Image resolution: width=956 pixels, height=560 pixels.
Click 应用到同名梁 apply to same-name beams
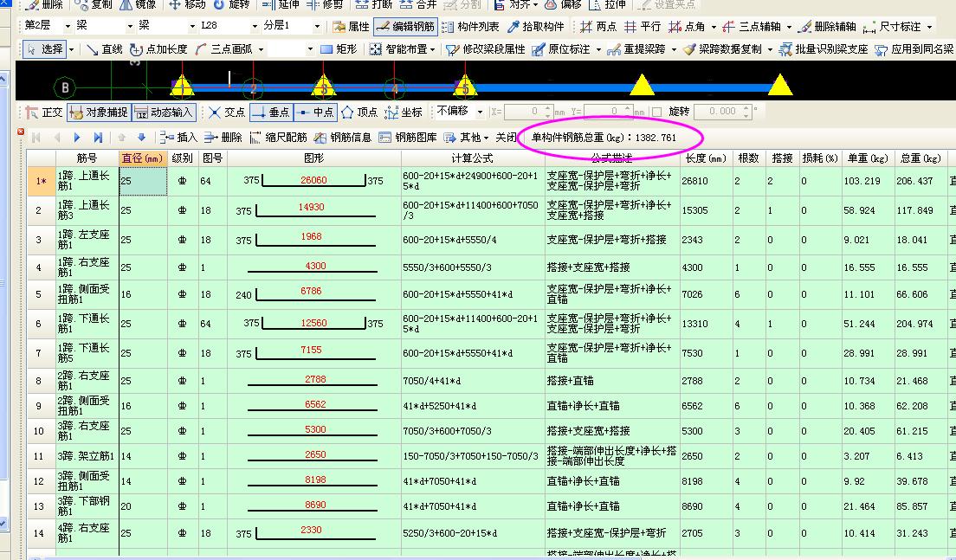click(914, 49)
